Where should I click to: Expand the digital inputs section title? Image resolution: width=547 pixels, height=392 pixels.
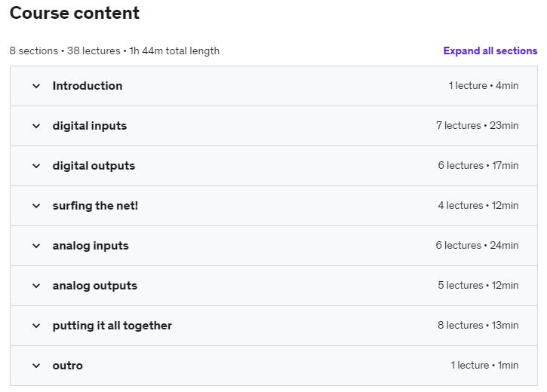tap(90, 126)
